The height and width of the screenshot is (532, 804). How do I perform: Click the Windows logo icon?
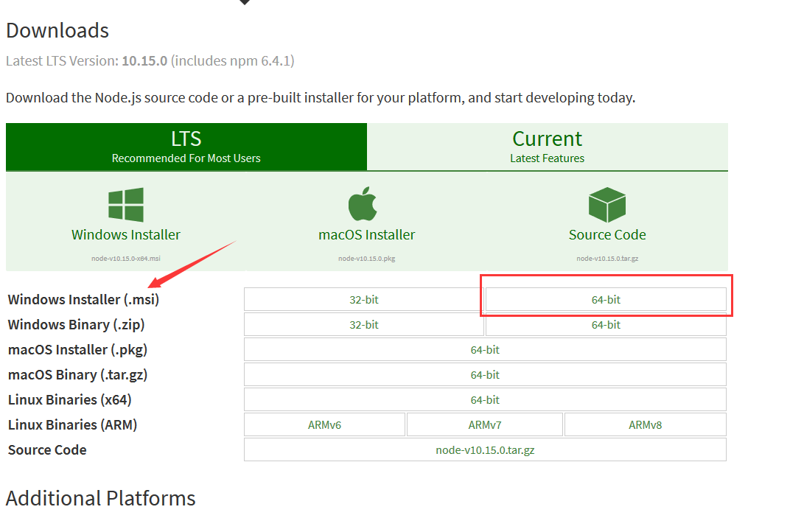pyautogui.click(x=125, y=205)
